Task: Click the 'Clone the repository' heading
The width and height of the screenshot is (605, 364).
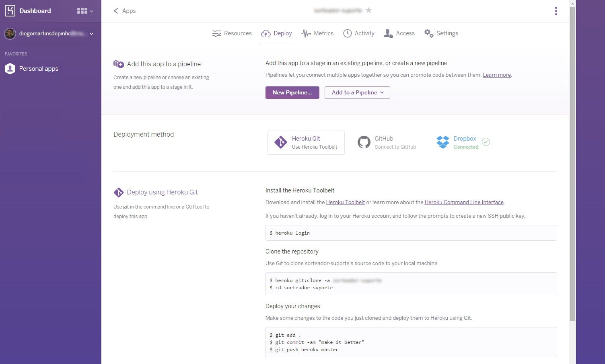Action: 292,252
